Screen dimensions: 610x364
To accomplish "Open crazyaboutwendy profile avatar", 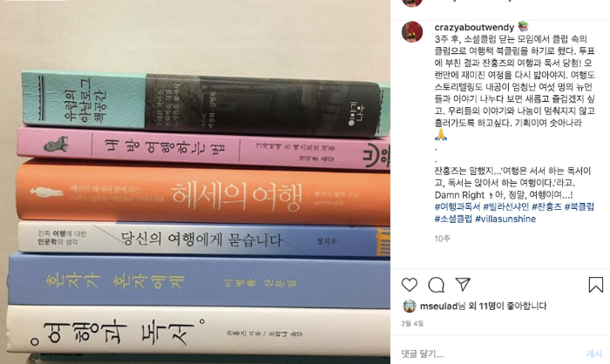I will click(412, 31).
